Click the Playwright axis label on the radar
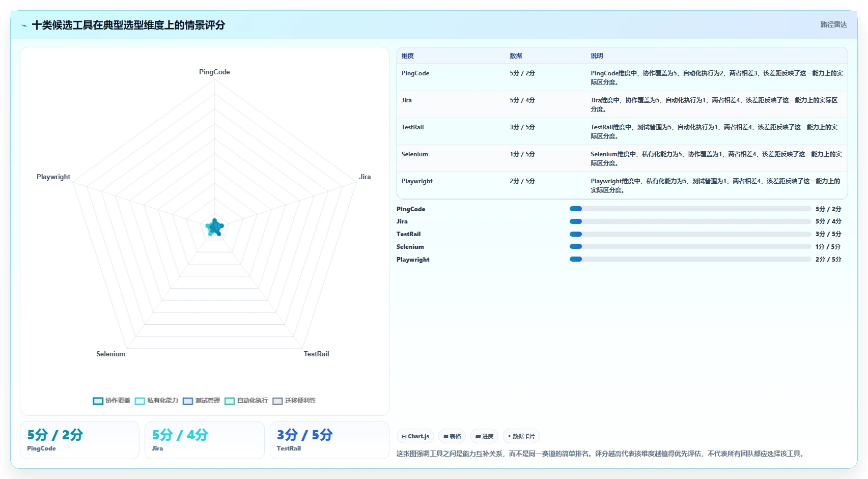The height and width of the screenshot is (479, 868). point(53,177)
